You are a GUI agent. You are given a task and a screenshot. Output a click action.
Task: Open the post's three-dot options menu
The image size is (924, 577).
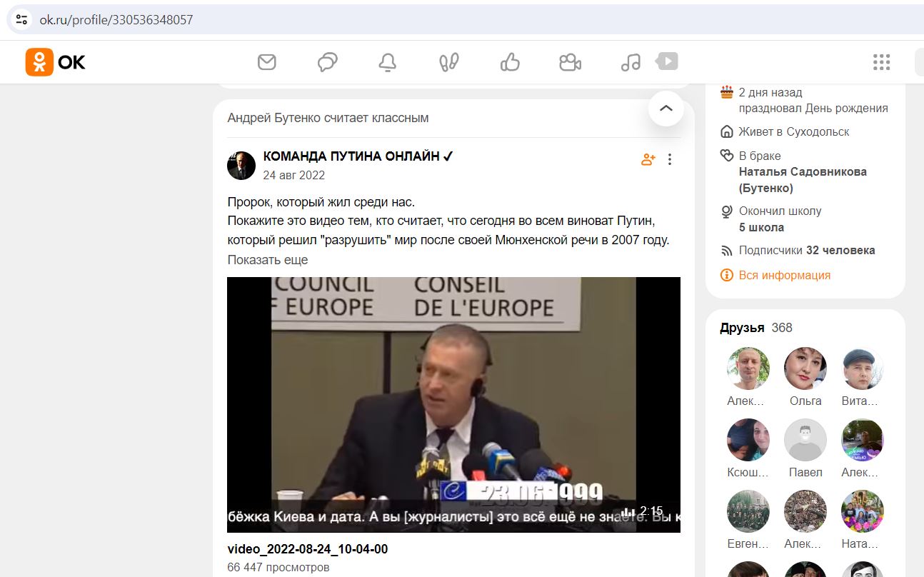[x=670, y=159]
